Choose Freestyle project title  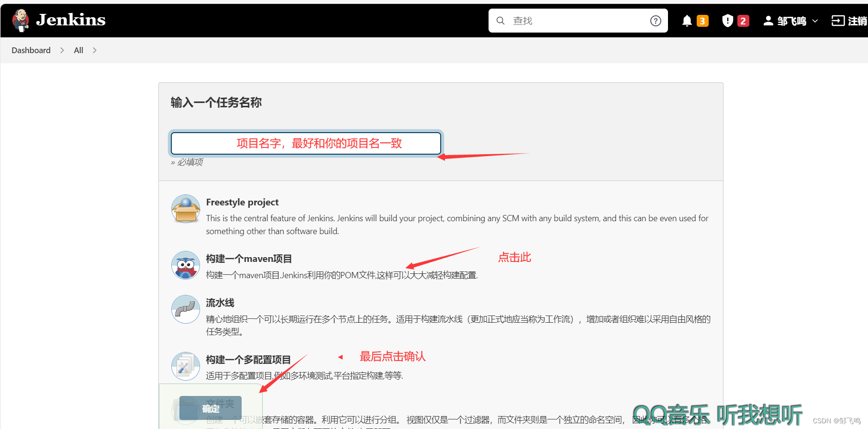click(x=242, y=202)
